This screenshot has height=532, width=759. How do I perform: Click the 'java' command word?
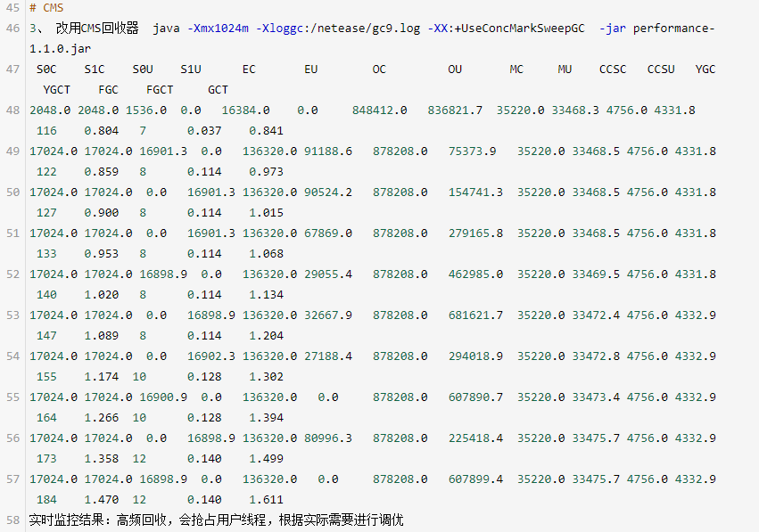click(167, 29)
